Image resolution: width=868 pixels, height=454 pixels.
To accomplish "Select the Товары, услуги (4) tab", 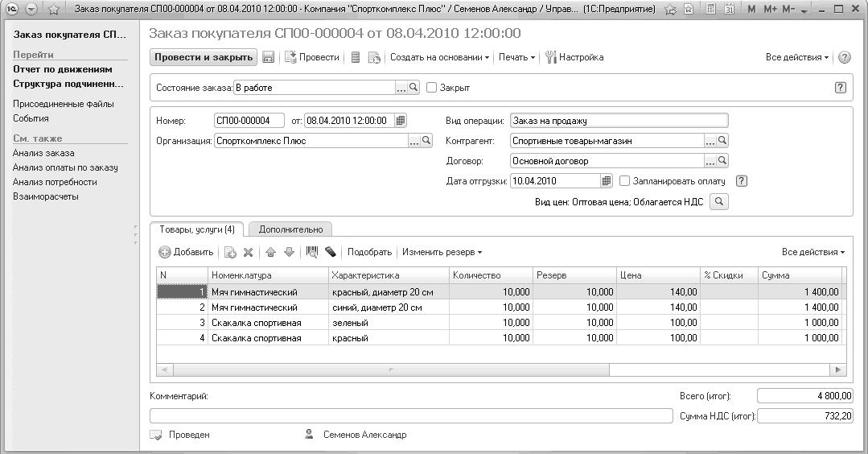I will [x=197, y=229].
